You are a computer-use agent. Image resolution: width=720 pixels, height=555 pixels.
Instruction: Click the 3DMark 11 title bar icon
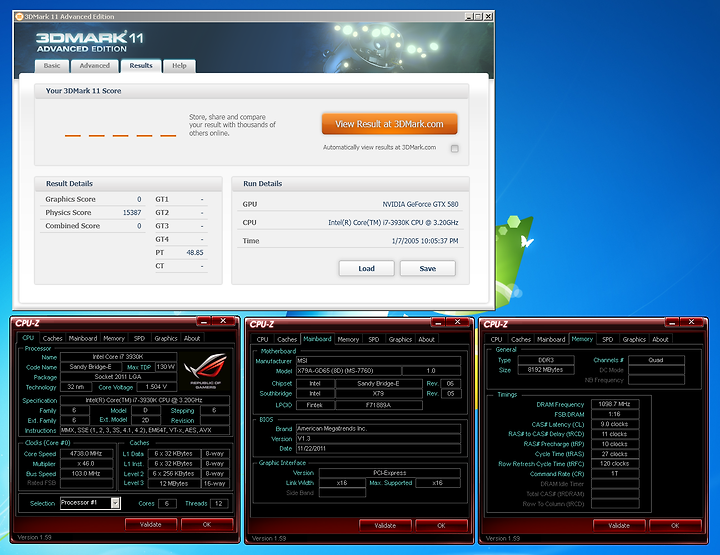coord(19,17)
